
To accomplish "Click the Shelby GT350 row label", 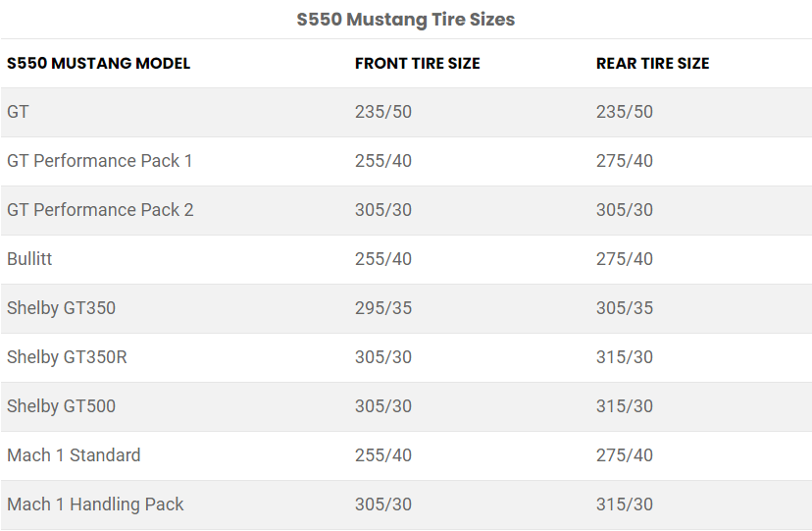I will coord(61,308).
